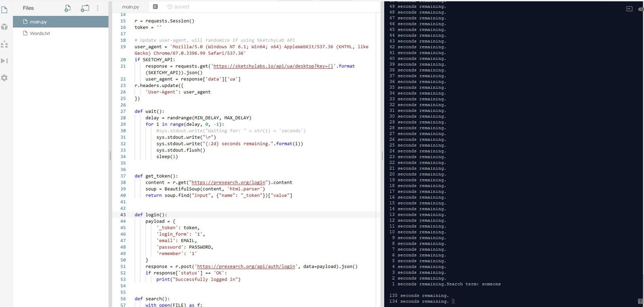Open the Files panel sidebar icon

click(x=5, y=9)
